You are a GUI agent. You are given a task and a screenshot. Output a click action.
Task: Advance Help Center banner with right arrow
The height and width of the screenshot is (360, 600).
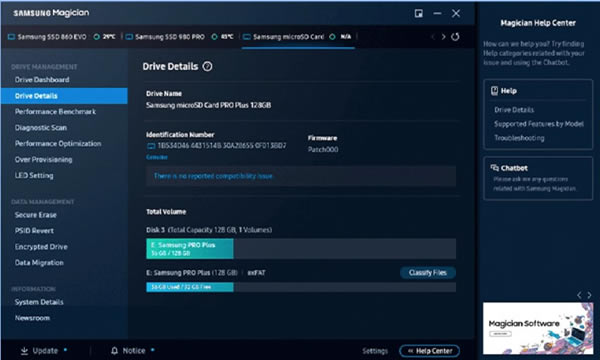coord(589,295)
